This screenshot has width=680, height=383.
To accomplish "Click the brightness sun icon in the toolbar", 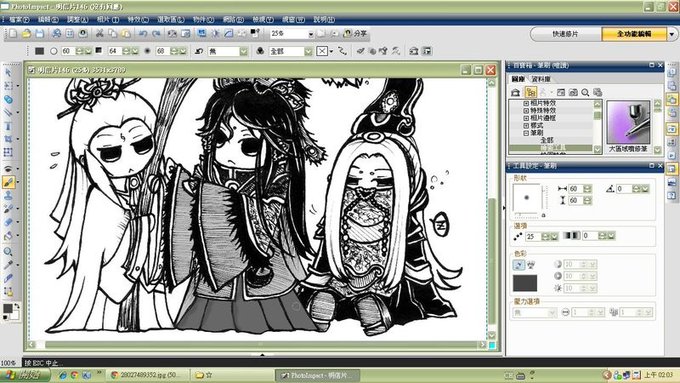I will pyautogui.click(x=215, y=33).
